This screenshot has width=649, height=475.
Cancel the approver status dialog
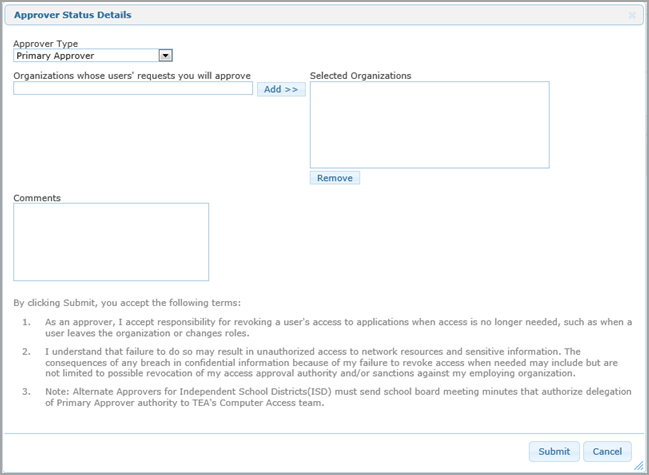(x=607, y=451)
